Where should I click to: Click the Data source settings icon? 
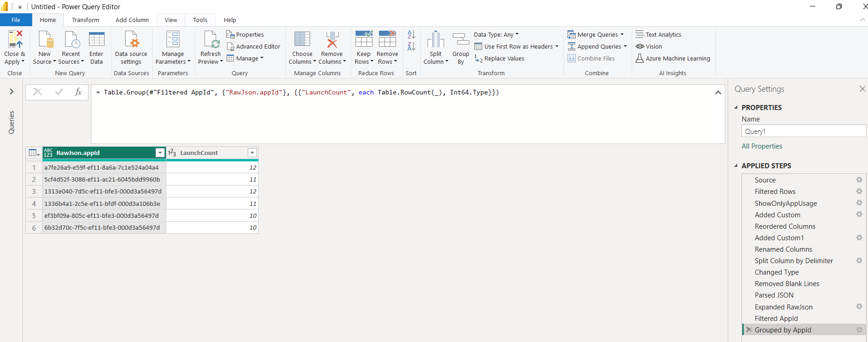point(131,40)
